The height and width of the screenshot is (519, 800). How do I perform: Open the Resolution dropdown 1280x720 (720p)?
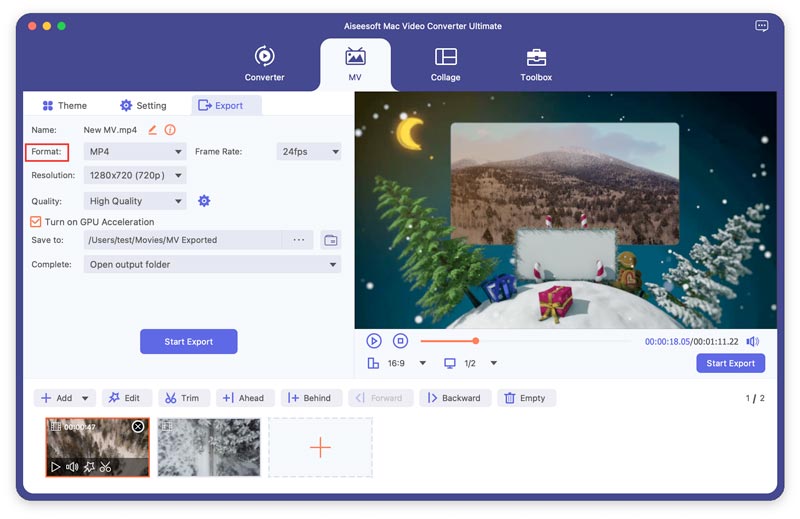pos(135,175)
